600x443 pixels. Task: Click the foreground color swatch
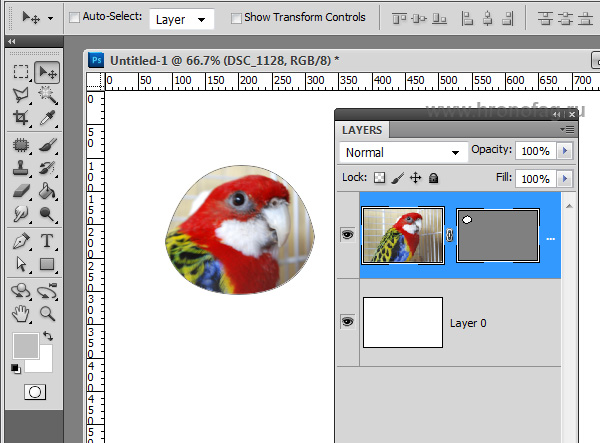[25, 346]
